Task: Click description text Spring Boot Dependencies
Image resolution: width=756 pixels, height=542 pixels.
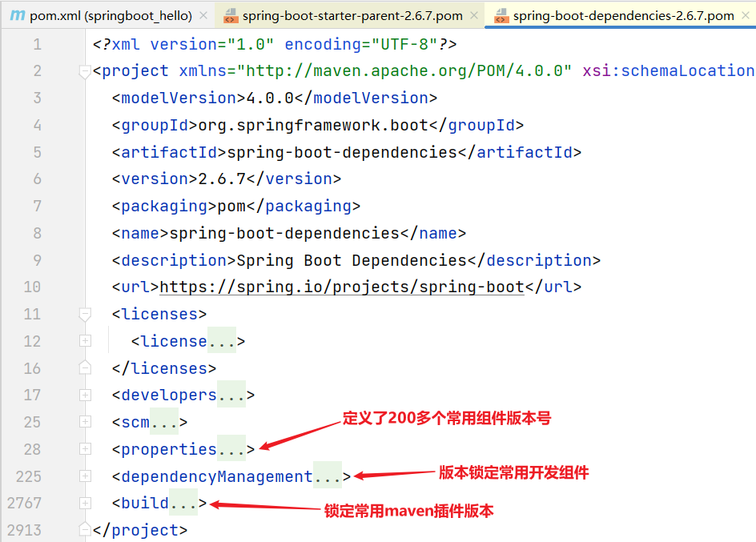Action: coord(352,261)
